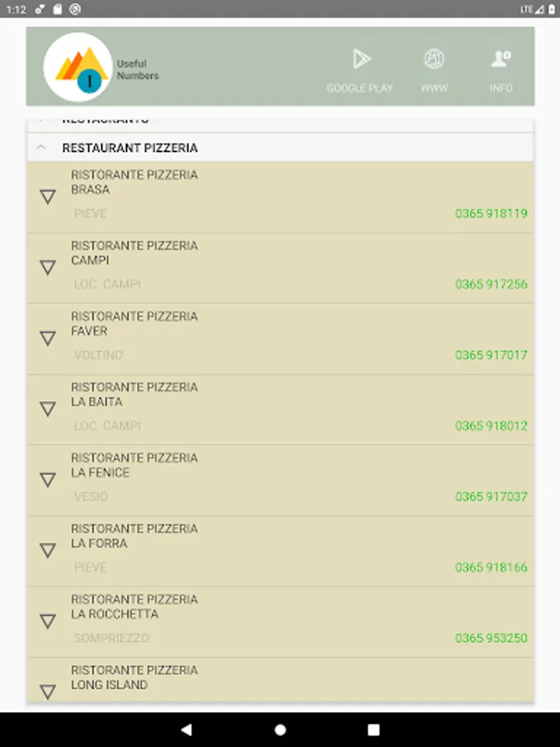Collapse the Restaurant Pizzeria section chevron
Screen dimensions: 560x747
point(41,148)
